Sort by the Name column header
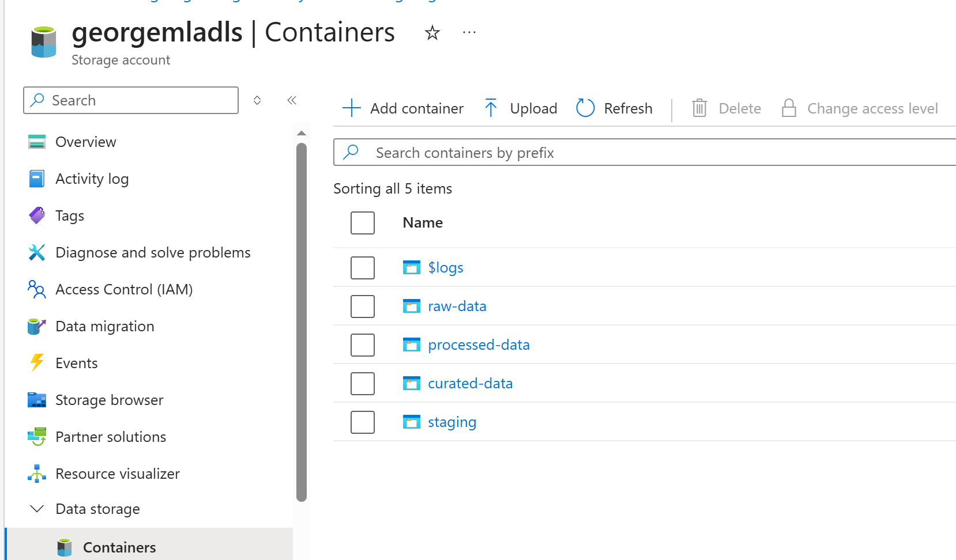956x560 pixels. pyautogui.click(x=423, y=223)
